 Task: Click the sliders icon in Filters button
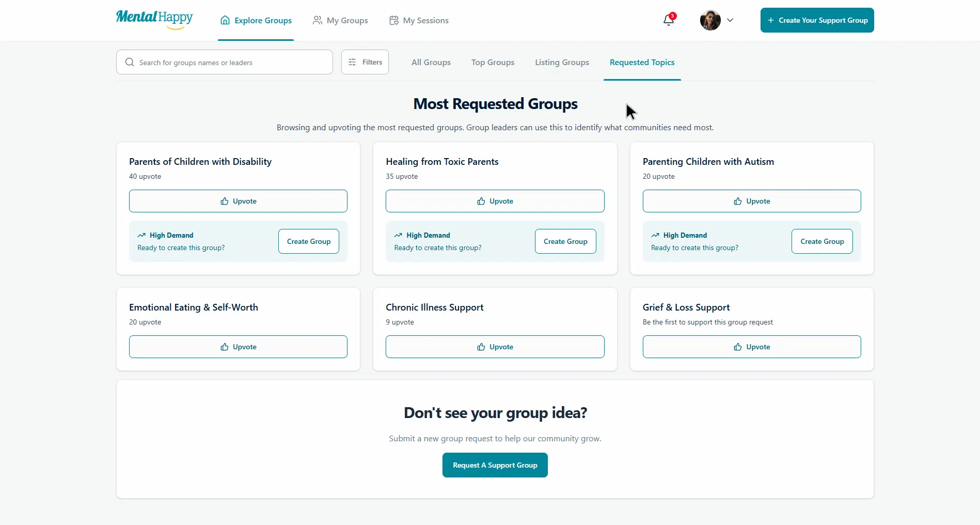(352, 62)
